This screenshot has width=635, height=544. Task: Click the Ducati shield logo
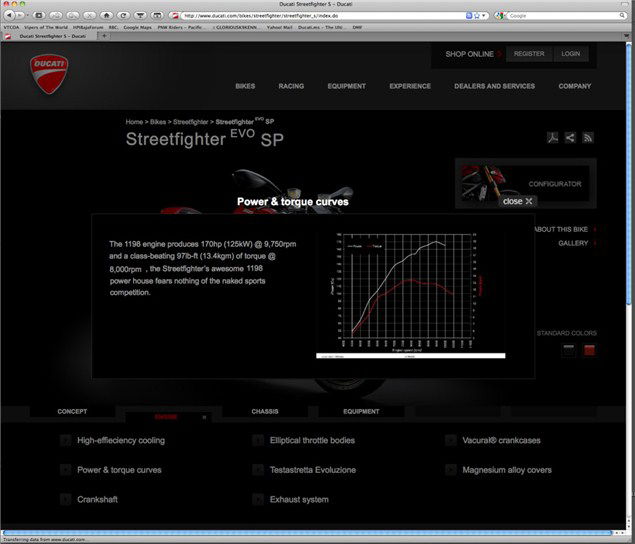(x=49, y=74)
